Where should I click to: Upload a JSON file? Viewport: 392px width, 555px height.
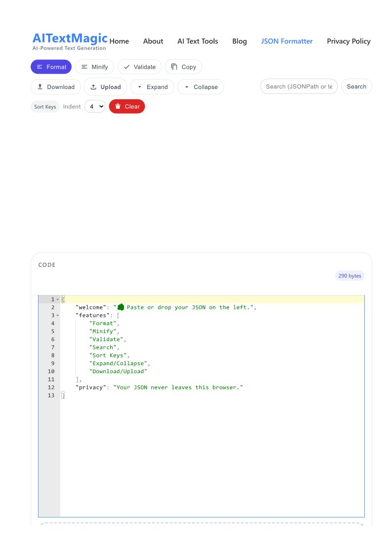pos(105,87)
